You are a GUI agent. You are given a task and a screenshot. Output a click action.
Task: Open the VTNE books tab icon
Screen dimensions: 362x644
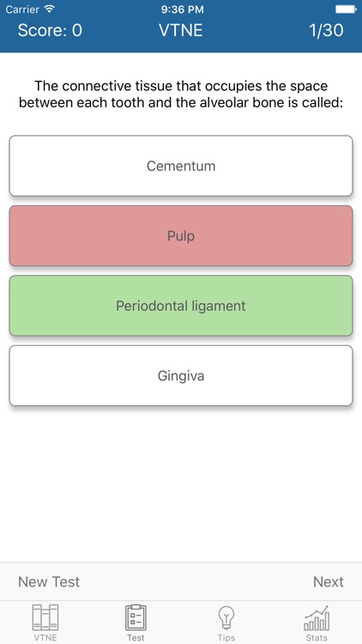pyautogui.click(x=45, y=617)
